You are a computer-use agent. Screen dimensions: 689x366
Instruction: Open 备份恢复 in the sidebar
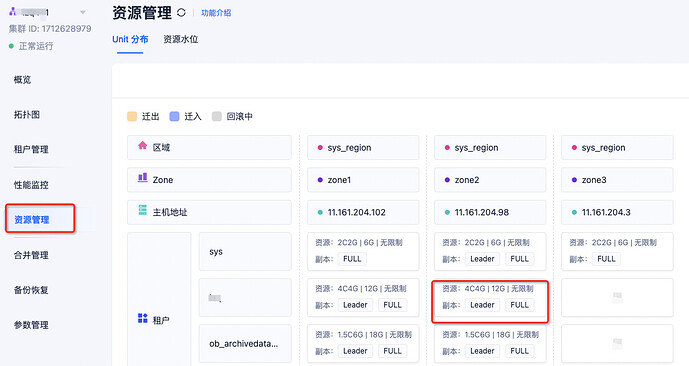(x=31, y=290)
